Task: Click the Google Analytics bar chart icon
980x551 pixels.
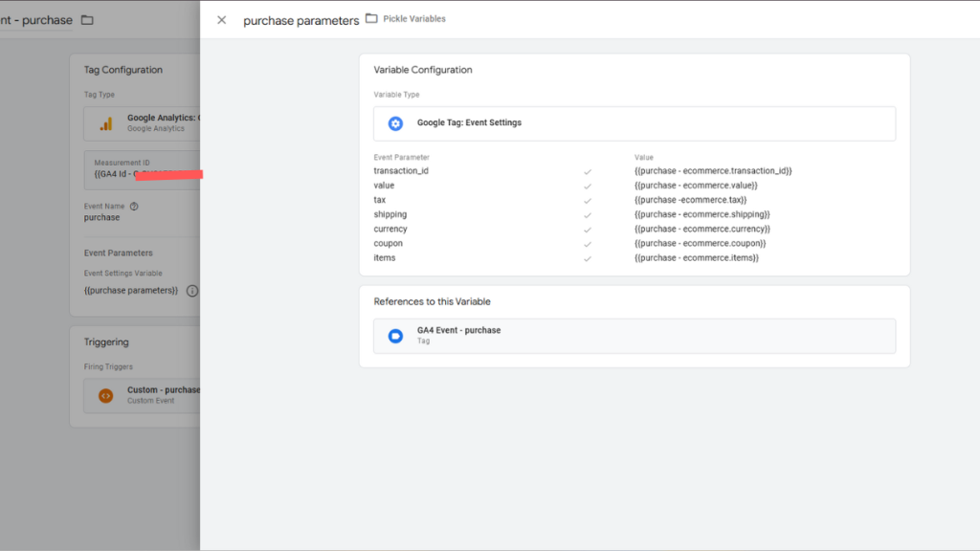Action: [x=106, y=123]
